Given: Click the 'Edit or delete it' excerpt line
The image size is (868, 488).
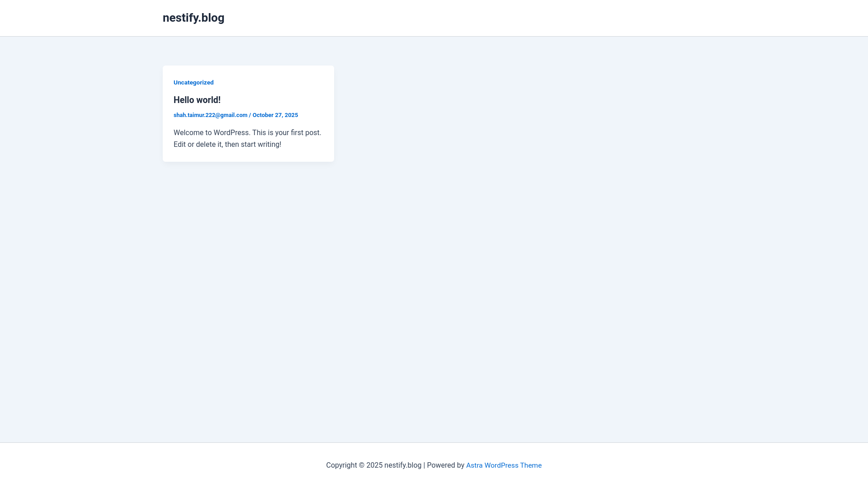Looking at the screenshot, I should 227,145.
